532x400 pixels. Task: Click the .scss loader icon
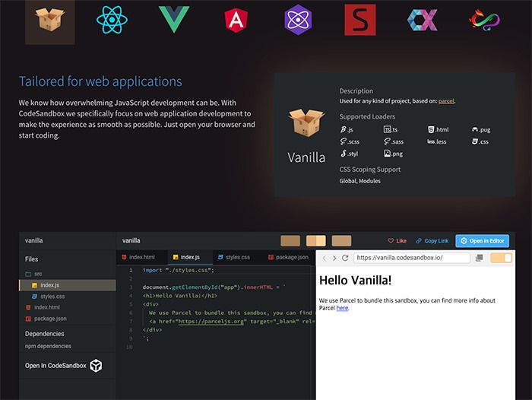point(343,141)
